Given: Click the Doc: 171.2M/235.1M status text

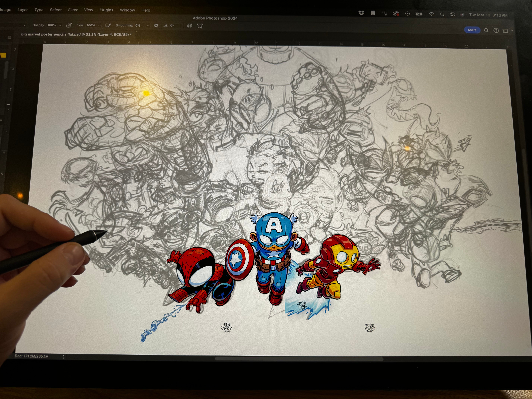Looking at the screenshot, I should click(x=31, y=356).
